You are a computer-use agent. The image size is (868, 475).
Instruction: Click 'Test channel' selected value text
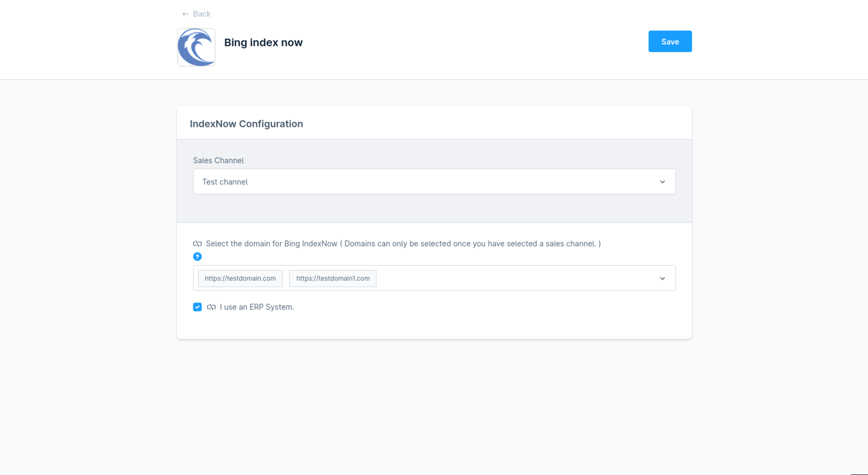[x=225, y=182]
